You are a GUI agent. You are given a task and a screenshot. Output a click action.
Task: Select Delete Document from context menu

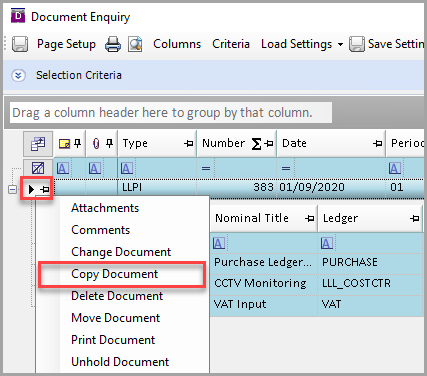click(117, 296)
